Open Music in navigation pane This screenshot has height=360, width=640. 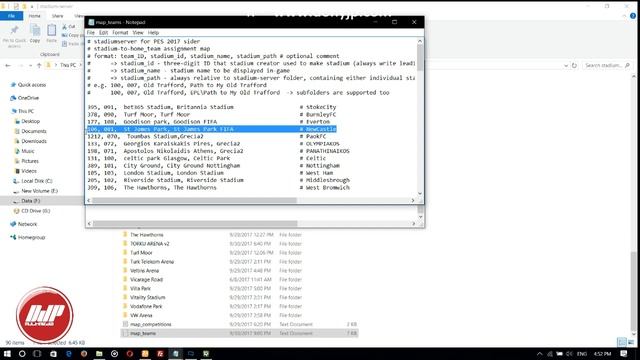[x=27, y=151]
